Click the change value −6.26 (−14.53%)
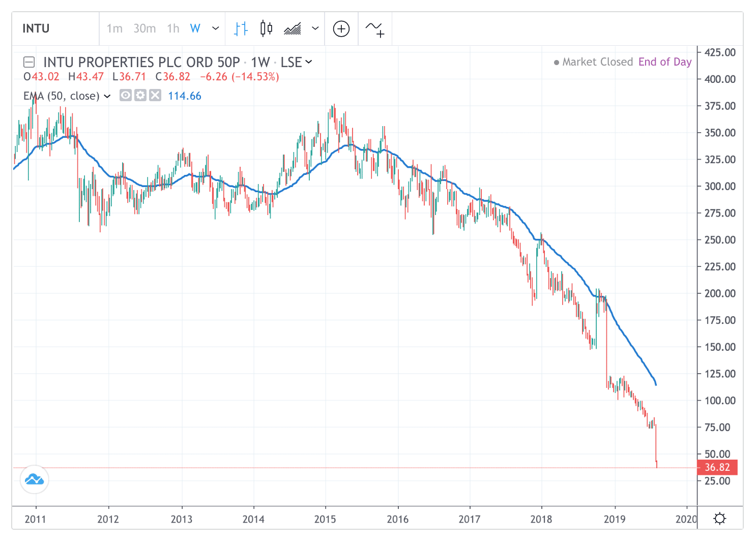This screenshot has height=544, width=756. click(x=240, y=77)
